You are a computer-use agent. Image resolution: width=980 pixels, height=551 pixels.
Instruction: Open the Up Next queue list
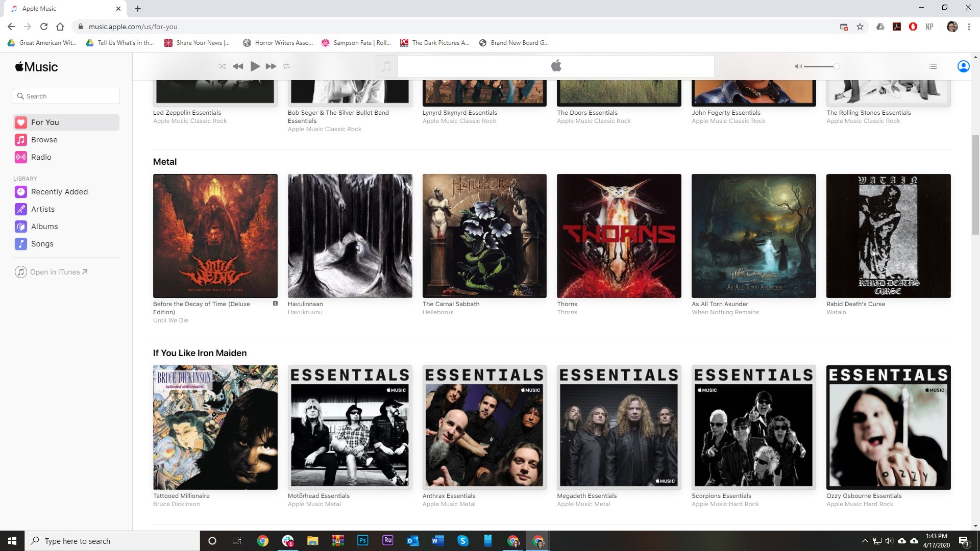pos(933,66)
